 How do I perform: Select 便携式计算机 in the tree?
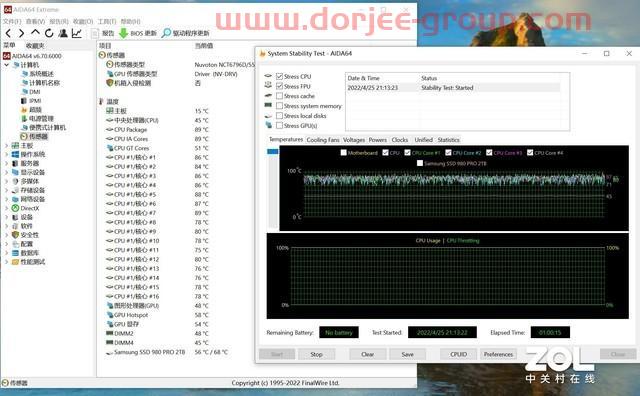[47, 128]
